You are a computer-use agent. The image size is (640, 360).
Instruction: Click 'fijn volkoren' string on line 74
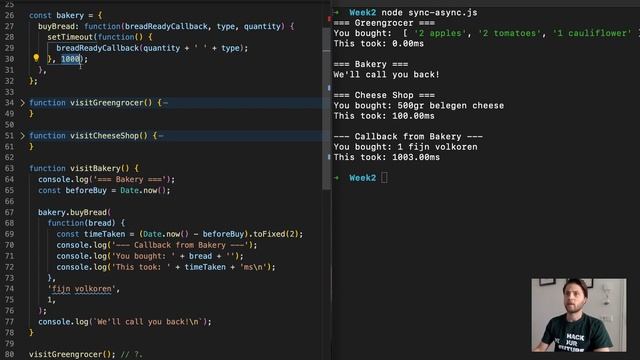pos(82,289)
